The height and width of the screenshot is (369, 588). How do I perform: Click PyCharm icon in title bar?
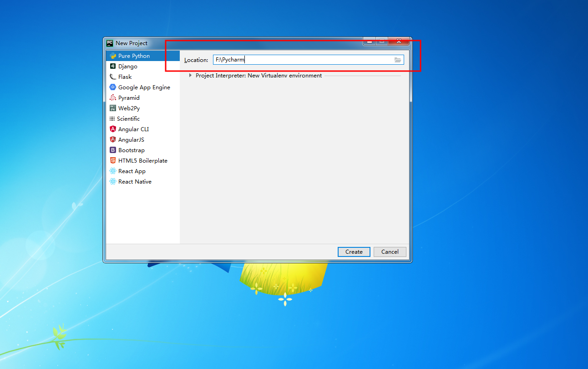110,43
